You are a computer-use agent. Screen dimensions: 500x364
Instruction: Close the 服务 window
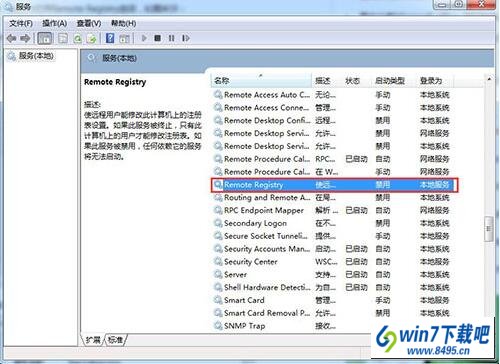coord(481,4)
